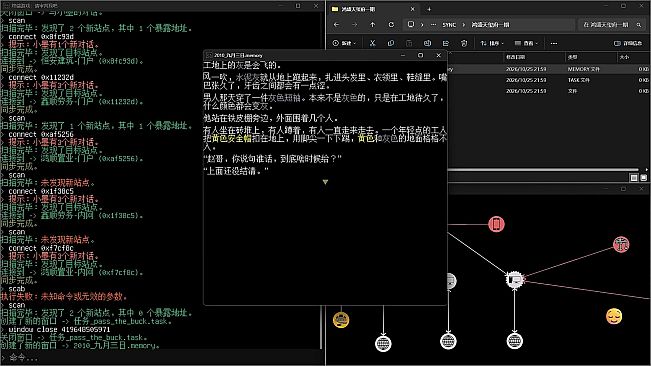Select the globe node below the highlighted computer node
651x366 pixels.
tap(514, 341)
